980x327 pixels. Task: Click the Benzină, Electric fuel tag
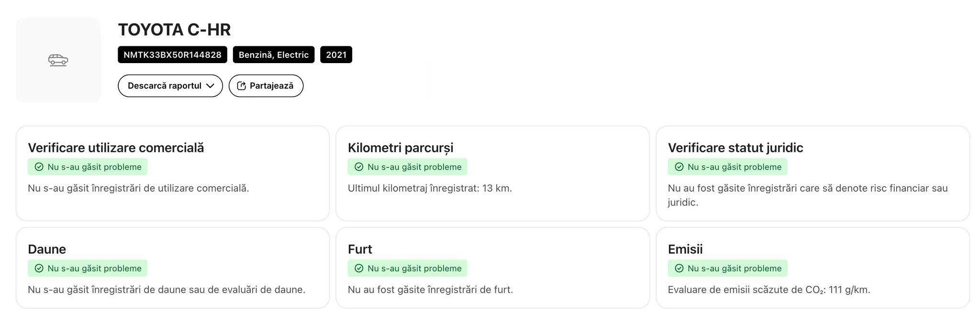(x=273, y=54)
